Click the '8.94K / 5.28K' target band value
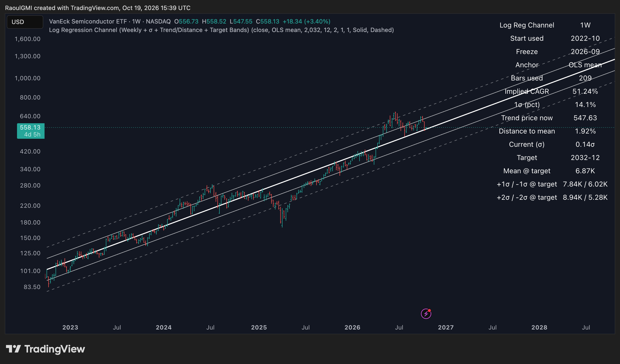The width and height of the screenshot is (620, 364). pyautogui.click(x=585, y=197)
